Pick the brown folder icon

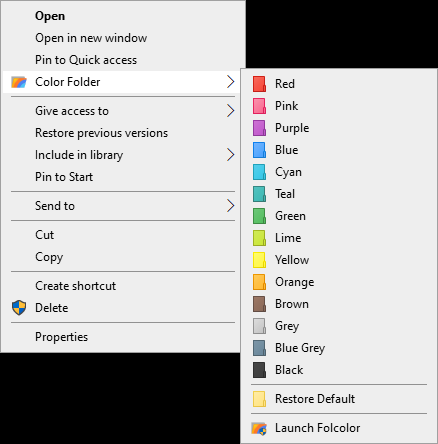coord(259,304)
